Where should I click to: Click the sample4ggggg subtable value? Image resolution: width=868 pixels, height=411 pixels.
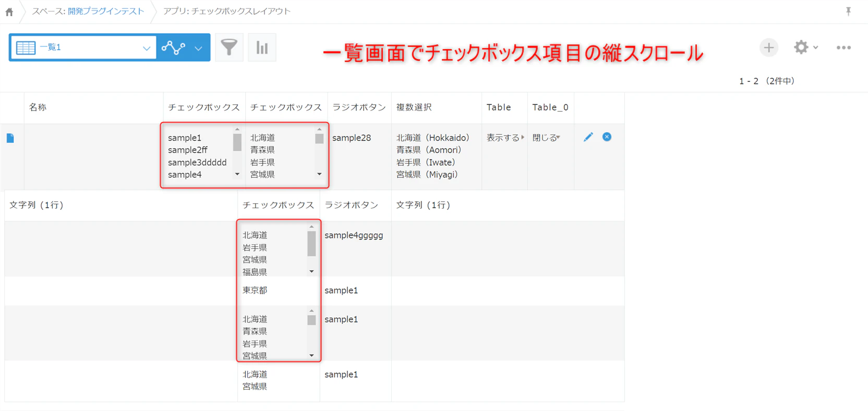354,236
